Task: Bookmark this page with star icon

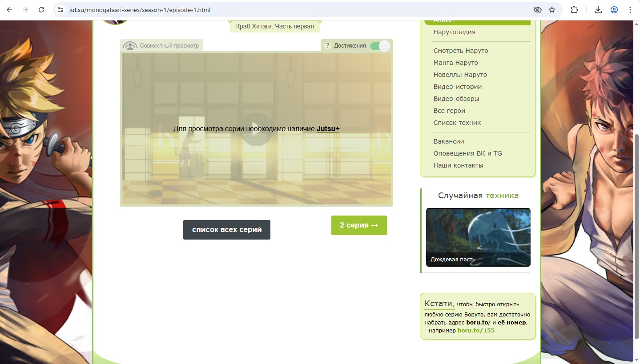Action: click(x=552, y=10)
